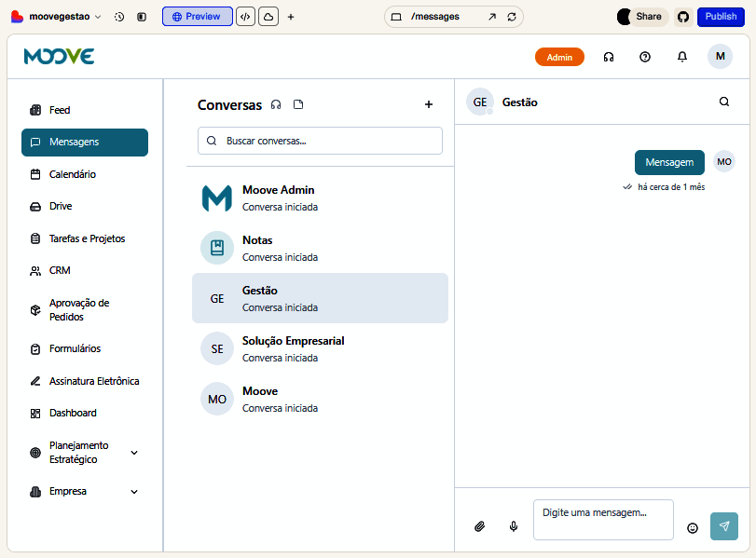Click the help question mark icon
Screen dimensions: 756x558
pyautogui.click(x=645, y=57)
